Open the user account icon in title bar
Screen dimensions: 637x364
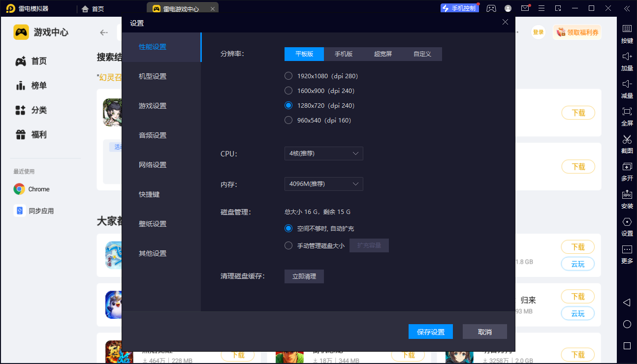(508, 8)
